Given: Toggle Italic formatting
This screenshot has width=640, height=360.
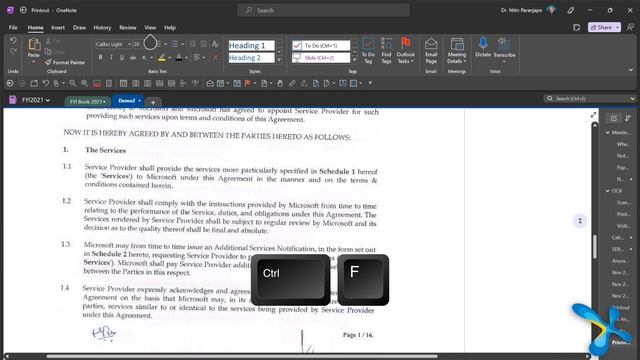Looking at the screenshot, I should pos(111,58).
